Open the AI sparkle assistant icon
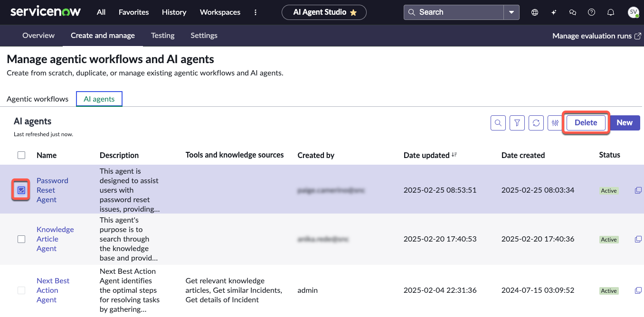The image size is (644, 317). (x=554, y=12)
